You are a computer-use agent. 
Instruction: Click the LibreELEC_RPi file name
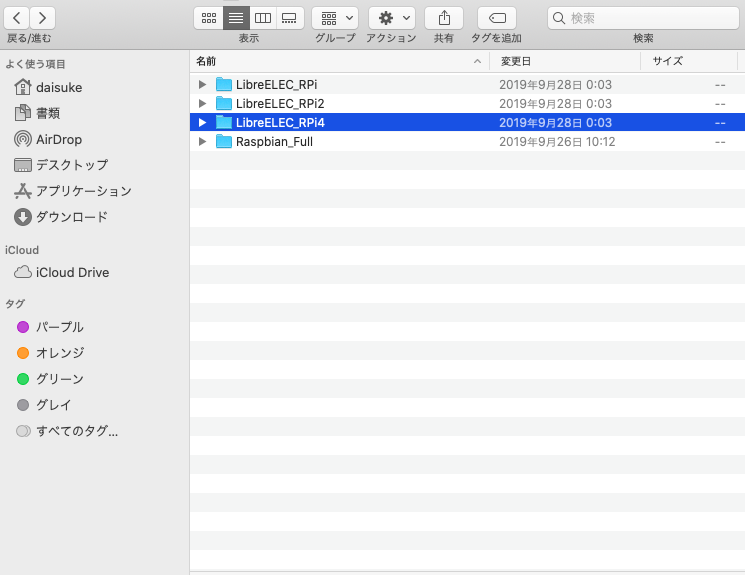[x=277, y=85]
